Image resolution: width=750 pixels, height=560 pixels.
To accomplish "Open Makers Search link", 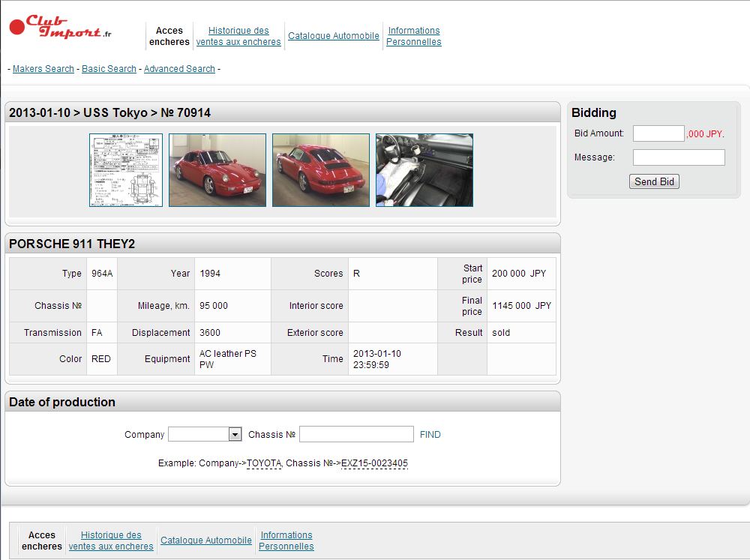I will [x=43, y=69].
